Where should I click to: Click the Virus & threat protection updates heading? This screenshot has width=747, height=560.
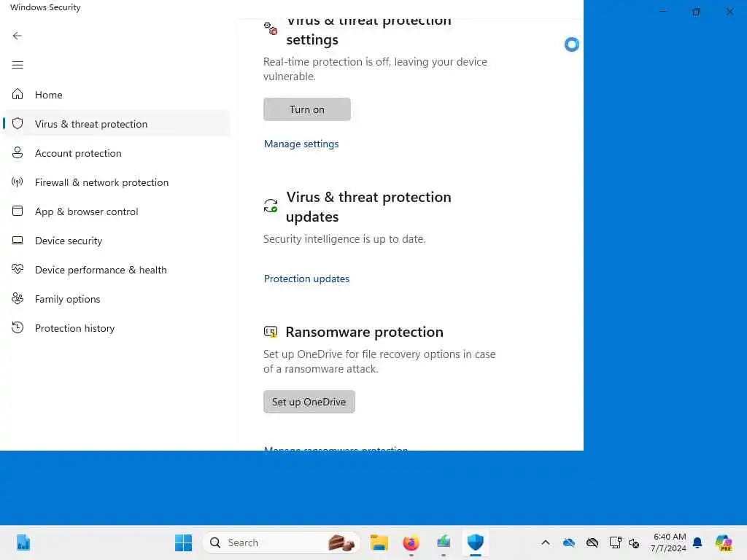click(368, 206)
